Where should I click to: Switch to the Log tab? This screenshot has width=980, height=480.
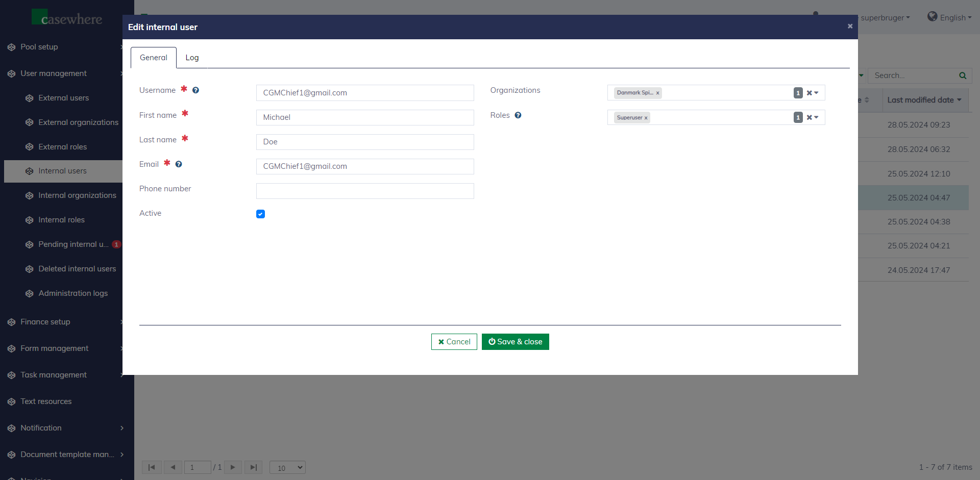[x=192, y=58]
